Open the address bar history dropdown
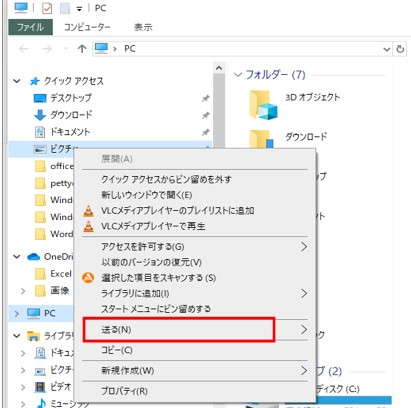Viewport: 411px width, 408px height. (387, 49)
